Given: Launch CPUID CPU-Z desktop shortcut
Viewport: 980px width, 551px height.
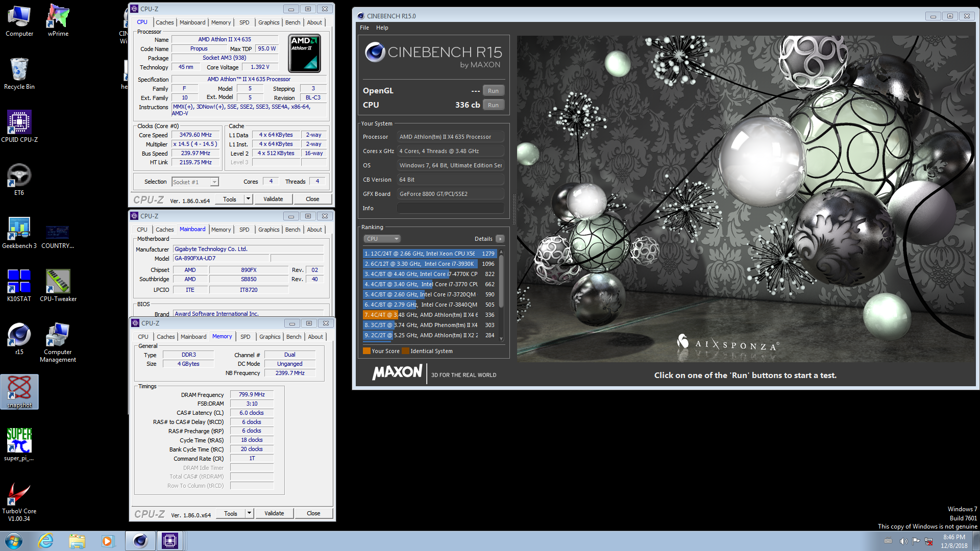Looking at the screenshot, I should tap(19, 126).
